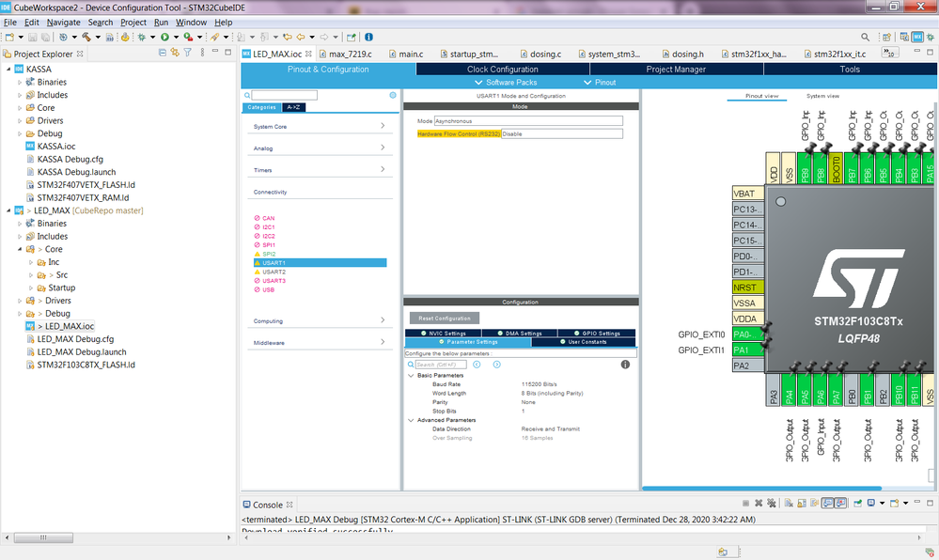Click the blue information icon in the toolbar
Image resolution: width=939 pixels, height=560 pixels.
click(368, 38)
